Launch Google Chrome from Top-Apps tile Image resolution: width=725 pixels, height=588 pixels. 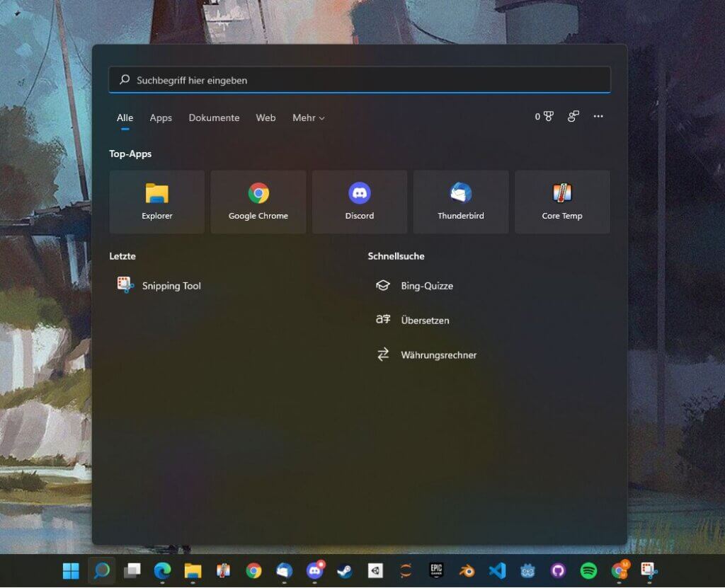pyautogui.click(x=258, y=202)
